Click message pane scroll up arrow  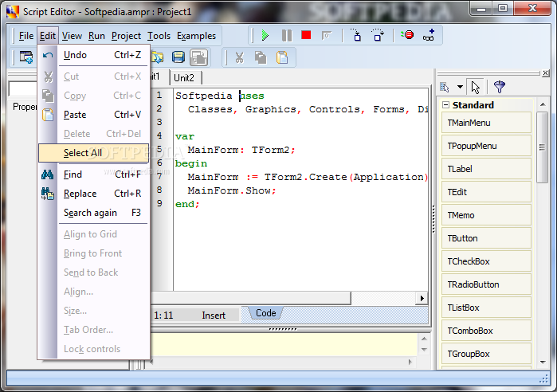[424, 339]
